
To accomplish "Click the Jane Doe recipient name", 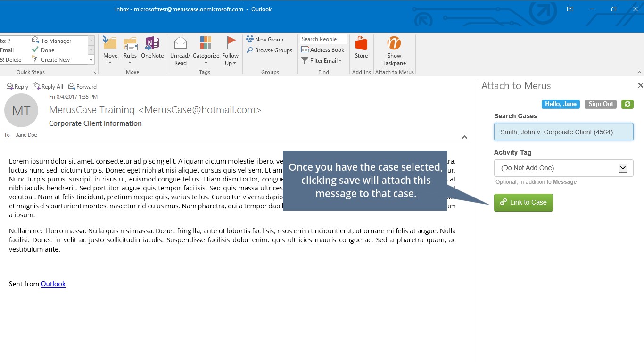I will (x=26, y=135).
